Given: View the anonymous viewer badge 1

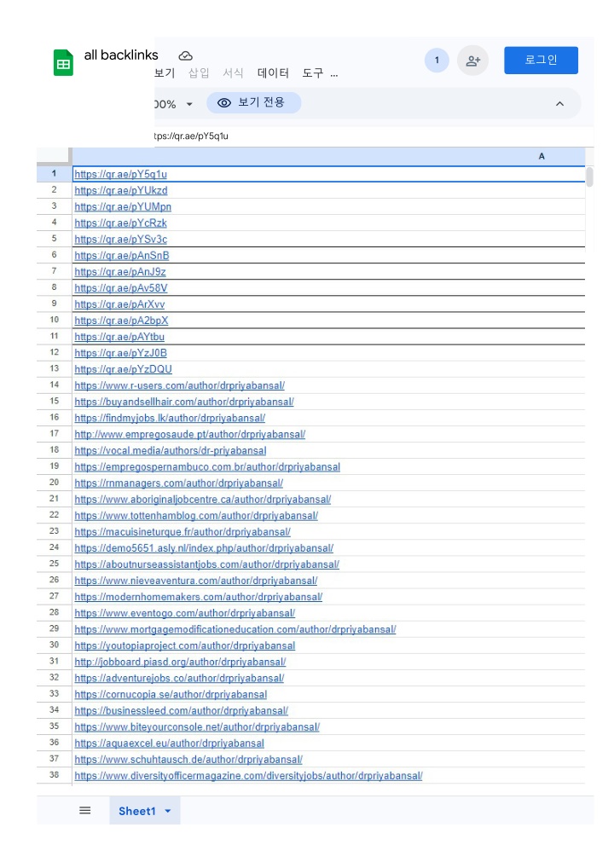Looking at the screenshot, I should click(x=437, y=61).
